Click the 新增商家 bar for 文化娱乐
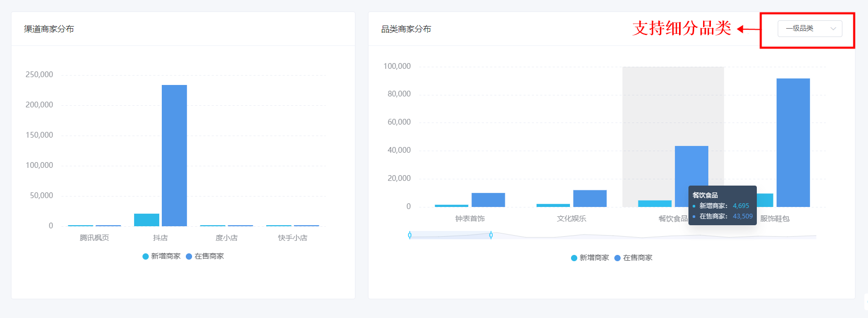Viewport: 868px width, 318px height. (553, 205)
